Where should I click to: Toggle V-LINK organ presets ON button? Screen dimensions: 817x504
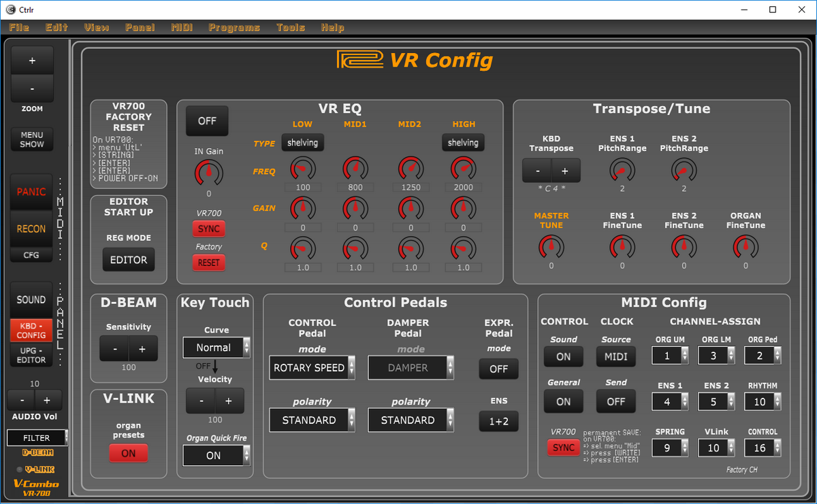click(129, 453)
